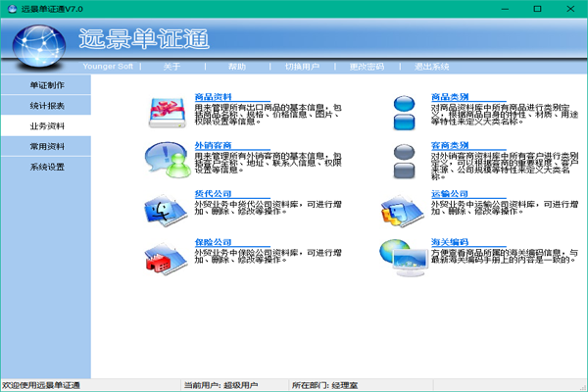Minimize the 远景单证通 window
This screenshot has width=588, height=392.
505,9
